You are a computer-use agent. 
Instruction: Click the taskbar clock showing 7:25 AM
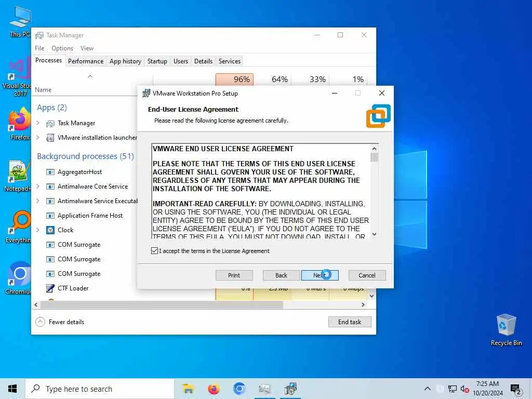(487, 389)
